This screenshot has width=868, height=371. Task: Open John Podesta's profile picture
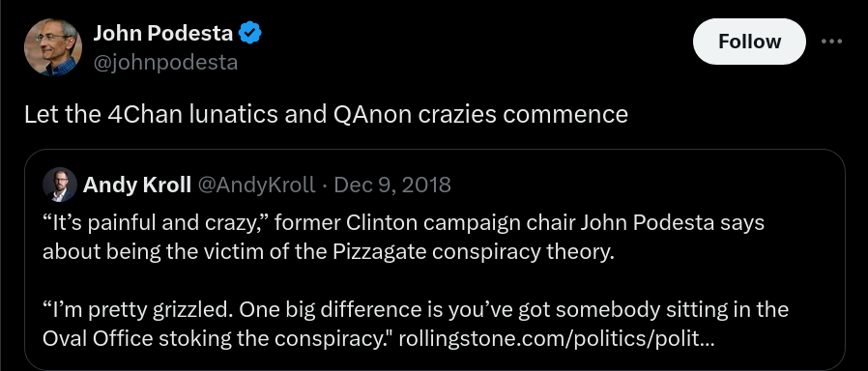click(53, 47)
